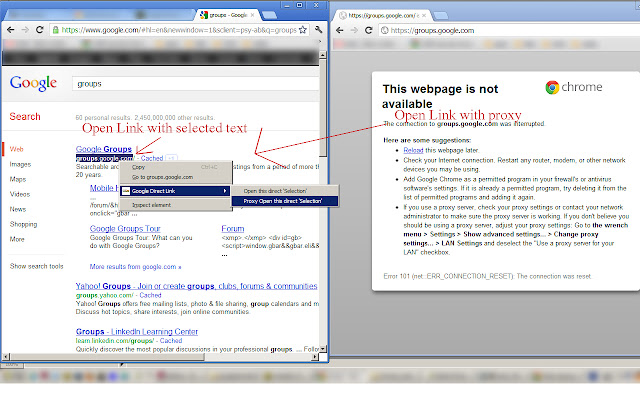Click the 'Search' heading in the left sidebar
Viewport: 640px width, 400px height.
click(25, 116)
